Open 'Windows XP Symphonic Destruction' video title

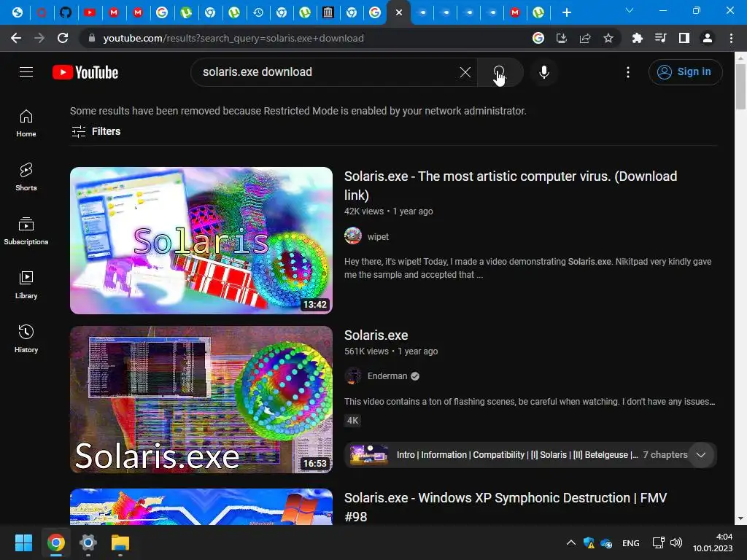pos(505,507)
